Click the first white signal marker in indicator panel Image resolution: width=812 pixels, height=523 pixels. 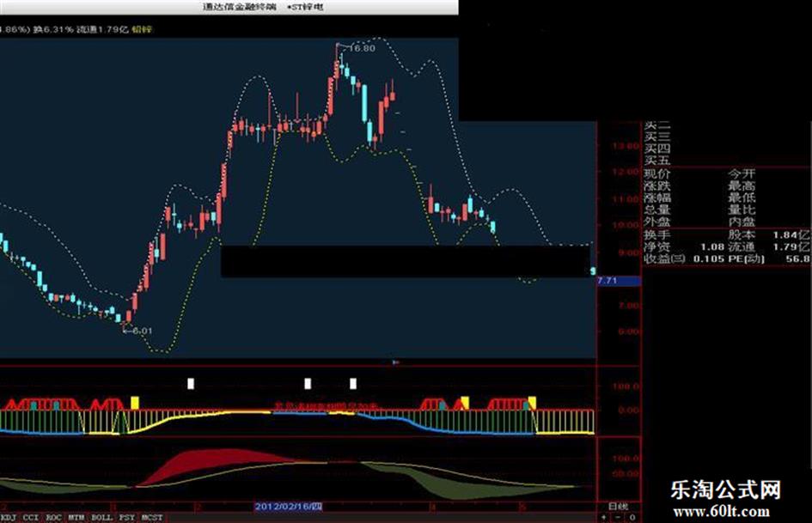point(191,384)
